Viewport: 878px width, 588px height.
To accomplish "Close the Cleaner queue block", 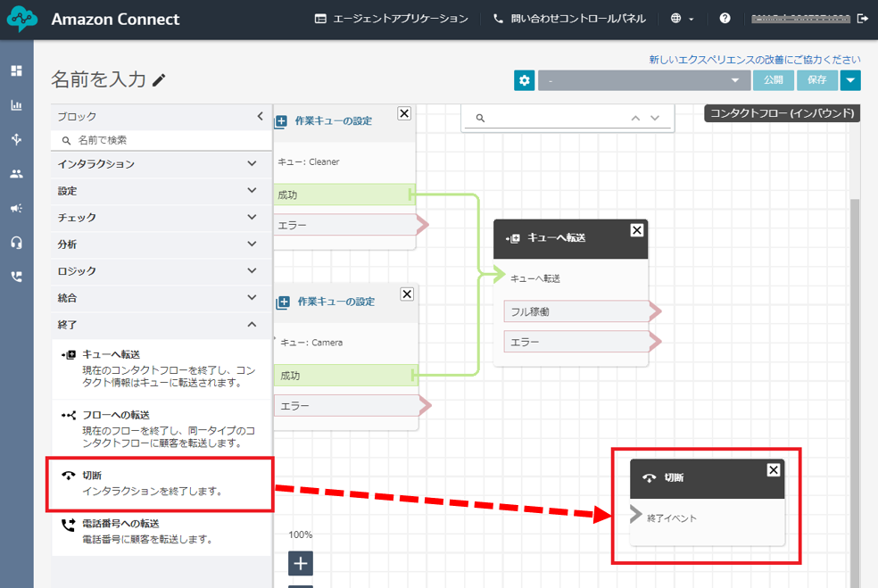I will [x=404, y=113].
